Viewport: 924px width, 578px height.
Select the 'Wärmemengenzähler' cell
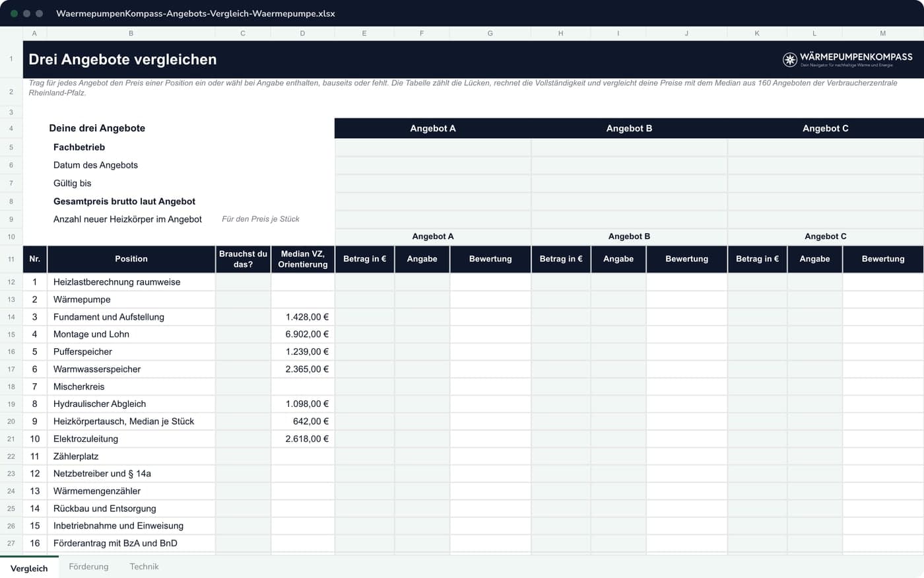pyautogui.click(x=131, y=491)
